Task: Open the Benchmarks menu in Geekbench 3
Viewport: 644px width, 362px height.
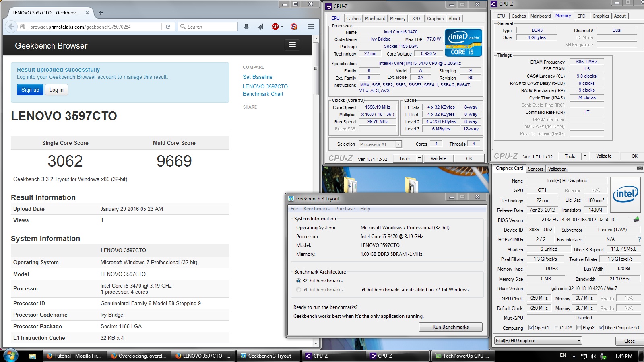Action: 316,209
